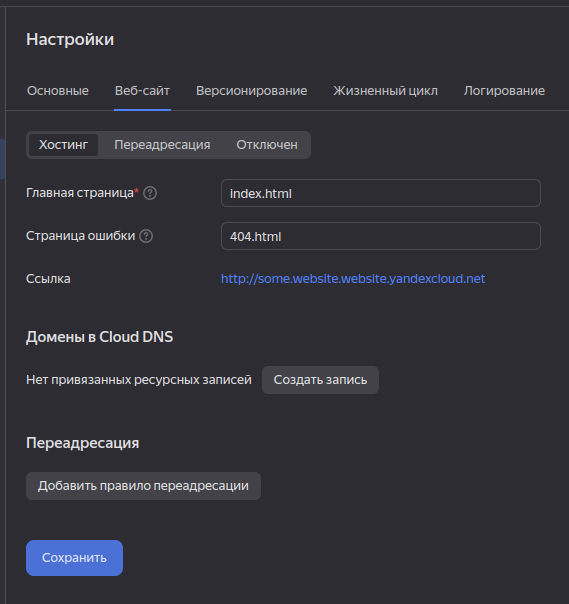
Task: Open the Основные settings tab
Action: click(58, 91)
